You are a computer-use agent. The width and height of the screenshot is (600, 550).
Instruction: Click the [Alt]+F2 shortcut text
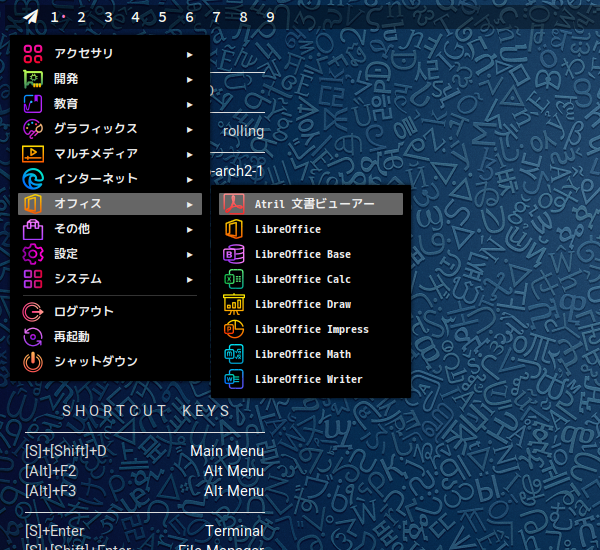pos(51,471)
